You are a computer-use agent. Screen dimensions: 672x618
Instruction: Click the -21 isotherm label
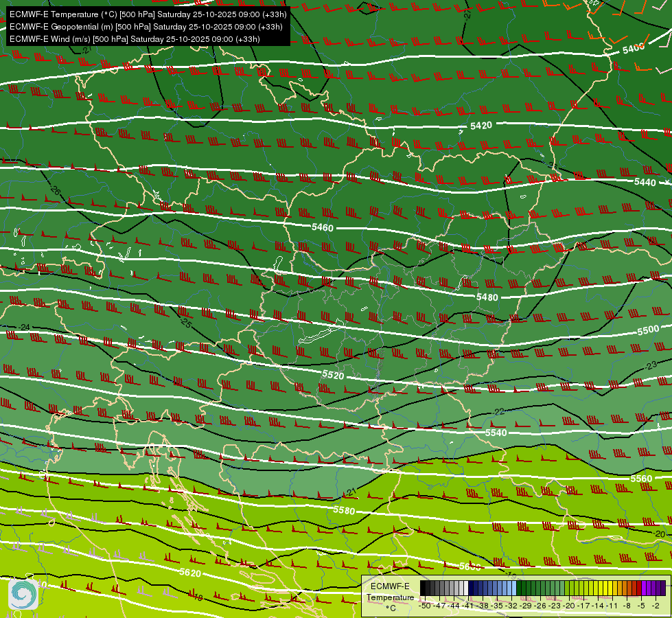350,492
